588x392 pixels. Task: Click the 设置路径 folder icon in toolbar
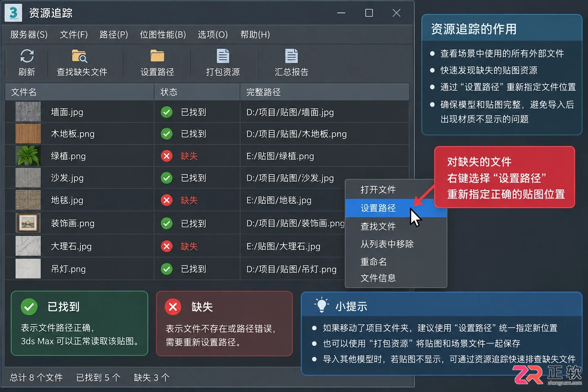(157, 56)
